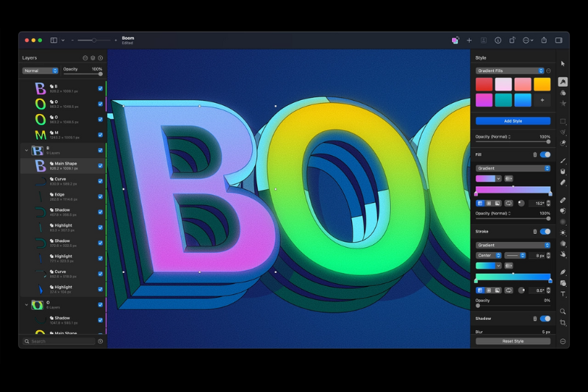Toggle the Stroke switch
The height and width of the screenshot is (392, 588).
pyautogui.click(x=545, y=232)
